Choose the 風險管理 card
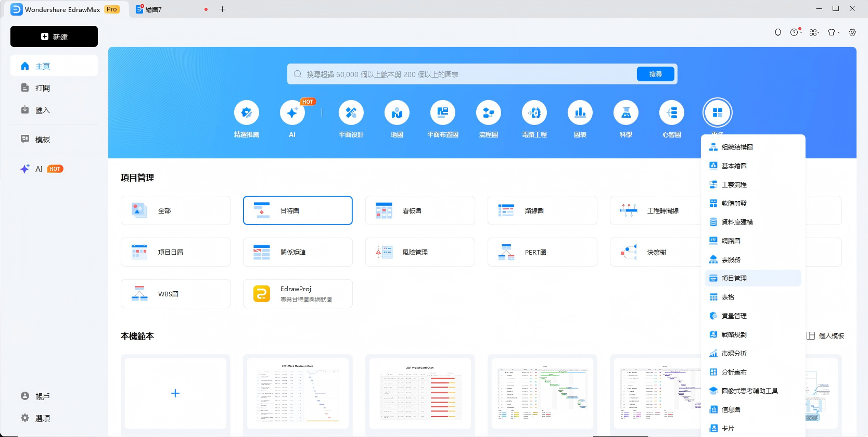Viewport: 868px width, 437px height. [420, 252]
